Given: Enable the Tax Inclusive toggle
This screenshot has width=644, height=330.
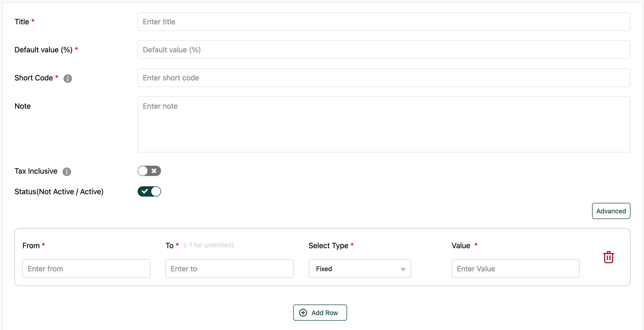Looking at the screenshot, I should pyautogui.click(x=149, y=171).
